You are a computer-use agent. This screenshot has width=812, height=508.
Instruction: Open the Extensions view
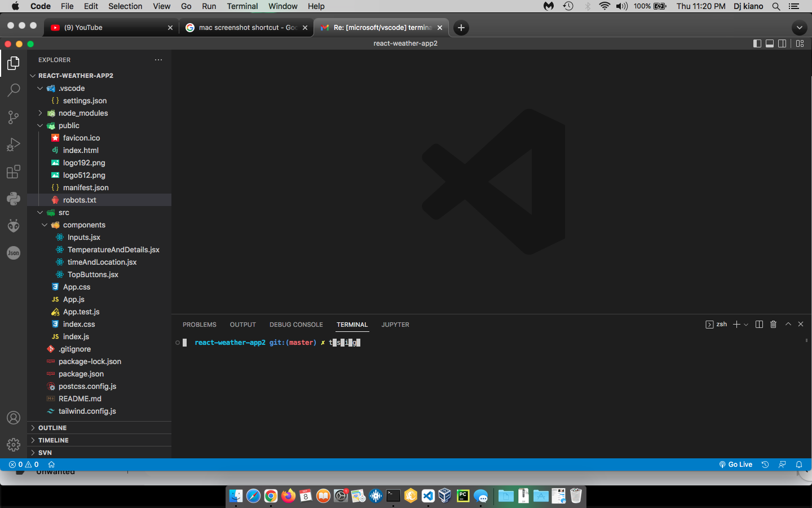(13, 172)
